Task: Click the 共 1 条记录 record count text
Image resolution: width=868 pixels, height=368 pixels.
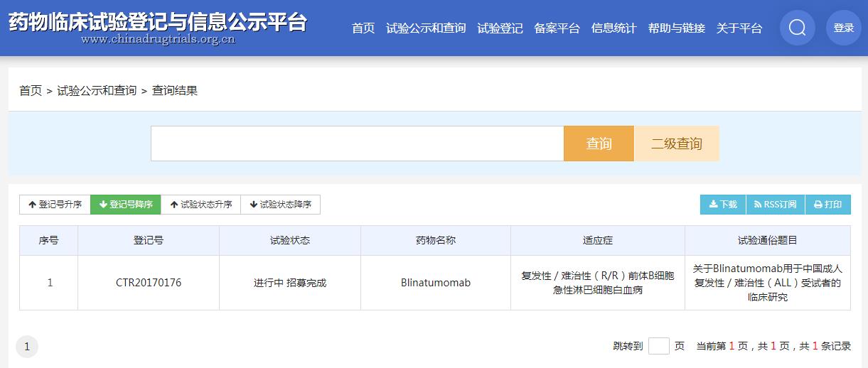Action: pos(825,346)
